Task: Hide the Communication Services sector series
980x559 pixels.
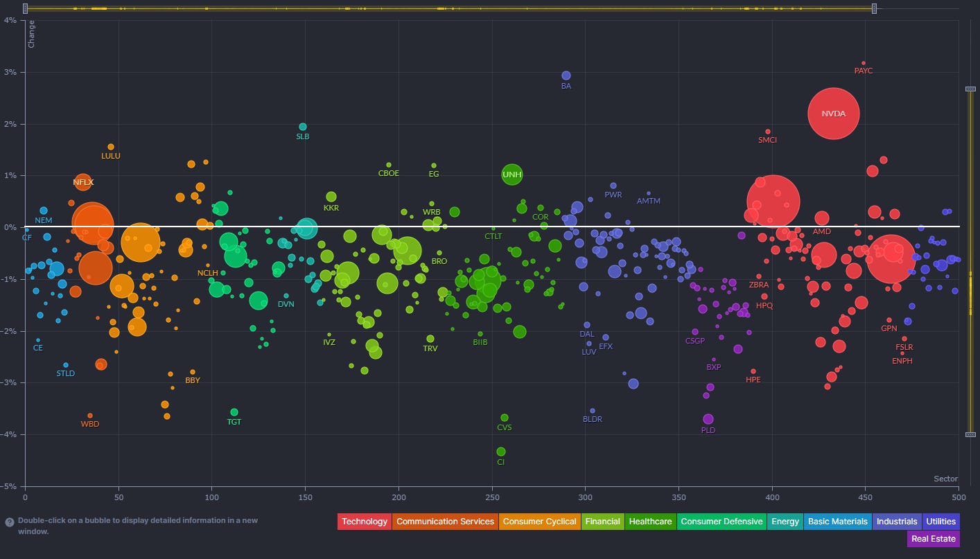Action: coord(445,522)
